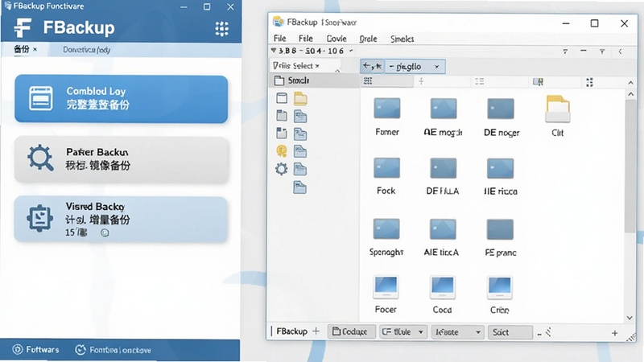The image size is (644, 362).
Task: Open the Sineks menu
Action: tap(402, 39)
